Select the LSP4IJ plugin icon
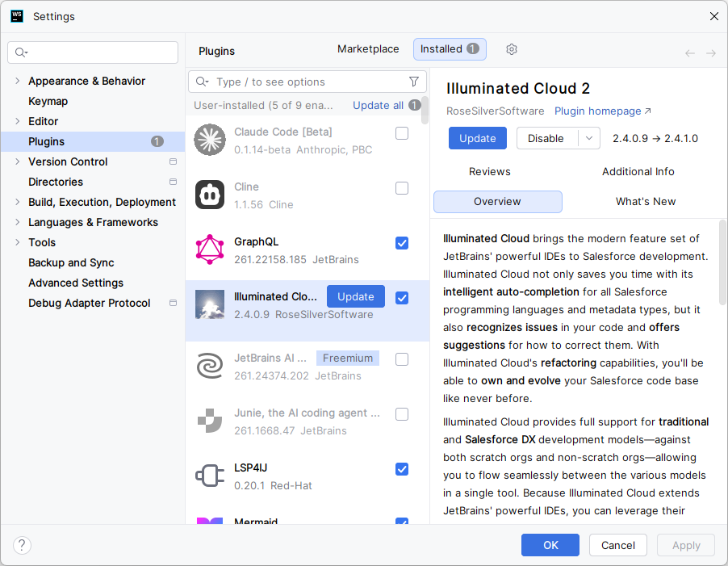The image size is (728, 566). (x=210, y=476)
